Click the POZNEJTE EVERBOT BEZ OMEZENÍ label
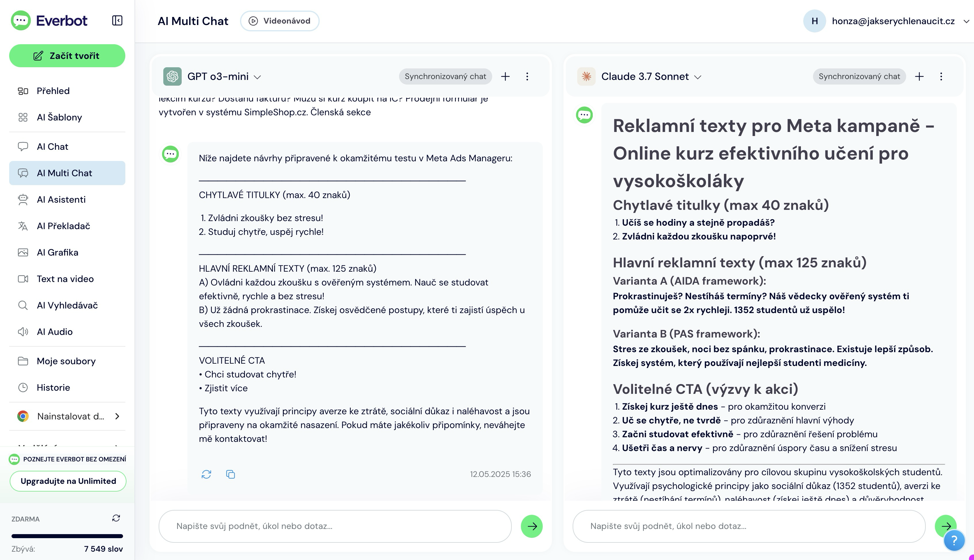This screenshot has height=560, width=974. coord(74,459)
